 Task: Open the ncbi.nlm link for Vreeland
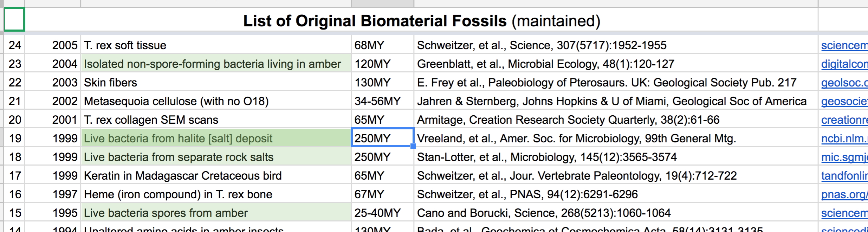coord(844,138)
